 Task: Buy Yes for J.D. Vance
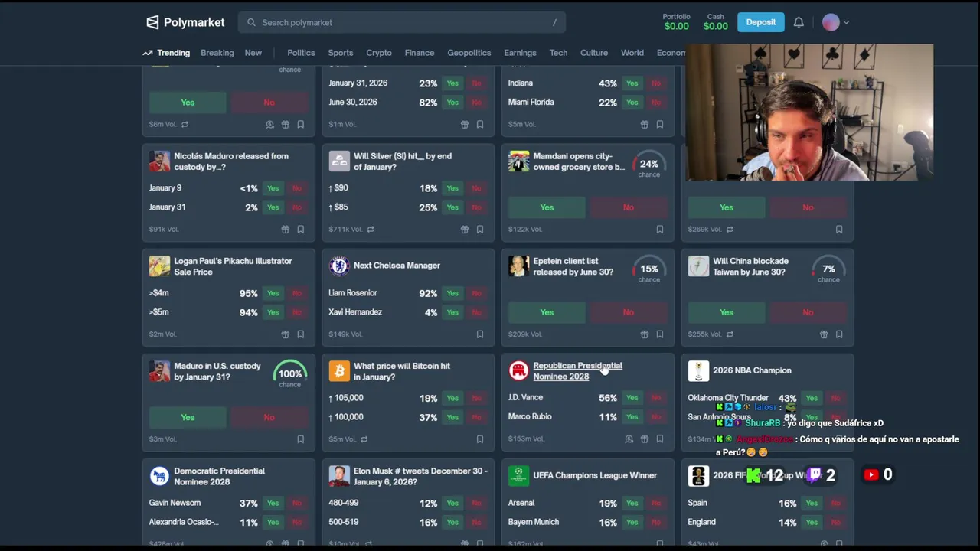[x=632, y=398]
